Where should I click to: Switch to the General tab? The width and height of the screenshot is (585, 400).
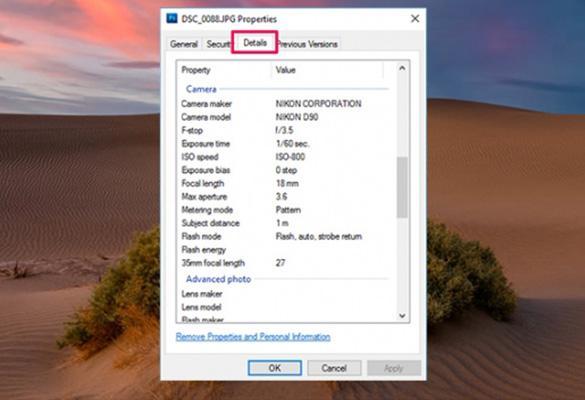pos(184,44)
